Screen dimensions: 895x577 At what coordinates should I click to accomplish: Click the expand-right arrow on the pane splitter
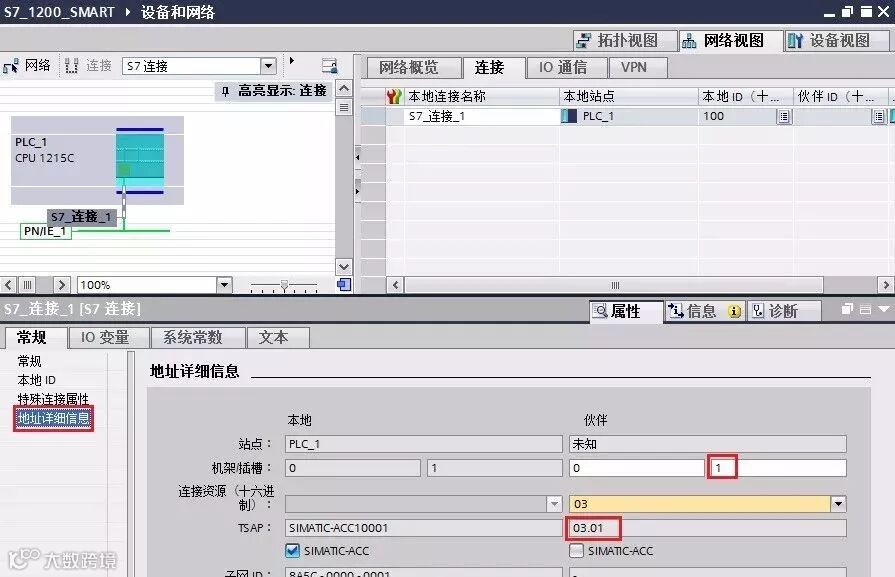(x=358, y=191)
